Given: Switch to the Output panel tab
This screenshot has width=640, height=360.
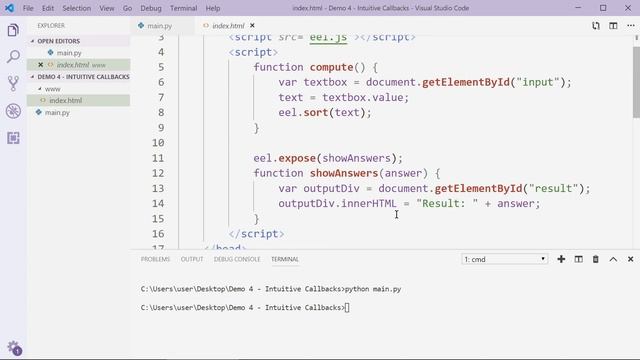Looking at the screenshot, I should coord(192,259).
